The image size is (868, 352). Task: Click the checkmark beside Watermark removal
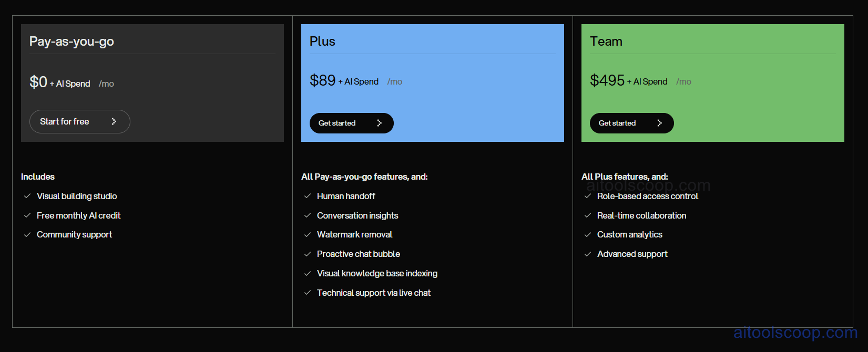(308, 234)
